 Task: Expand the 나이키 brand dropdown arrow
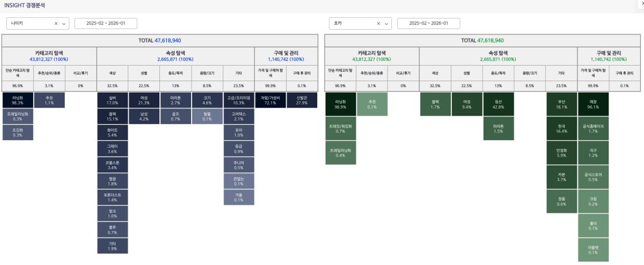tap(64, 24)
